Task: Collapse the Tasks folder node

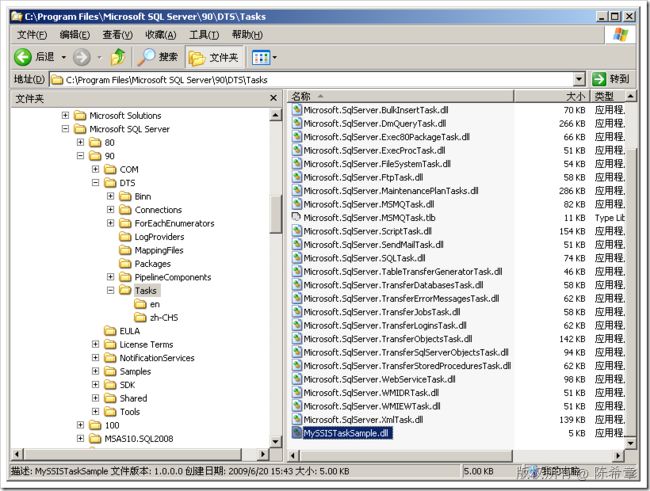Action: point(110,290)
